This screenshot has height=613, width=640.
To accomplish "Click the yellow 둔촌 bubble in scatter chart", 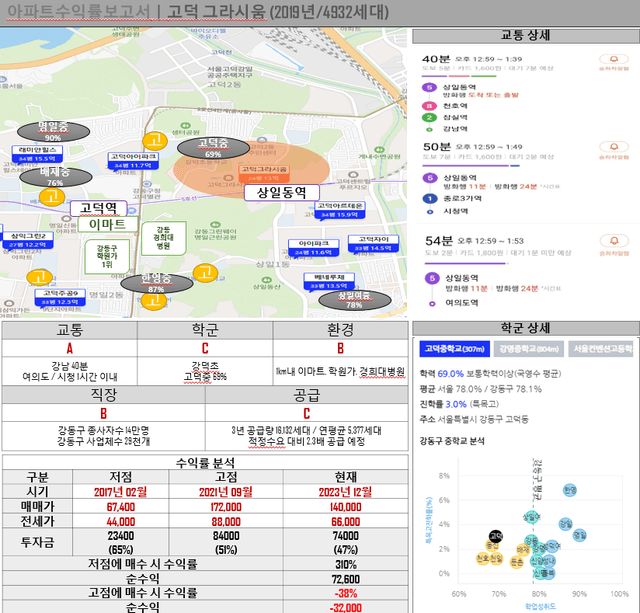I will tap(517, 562).
